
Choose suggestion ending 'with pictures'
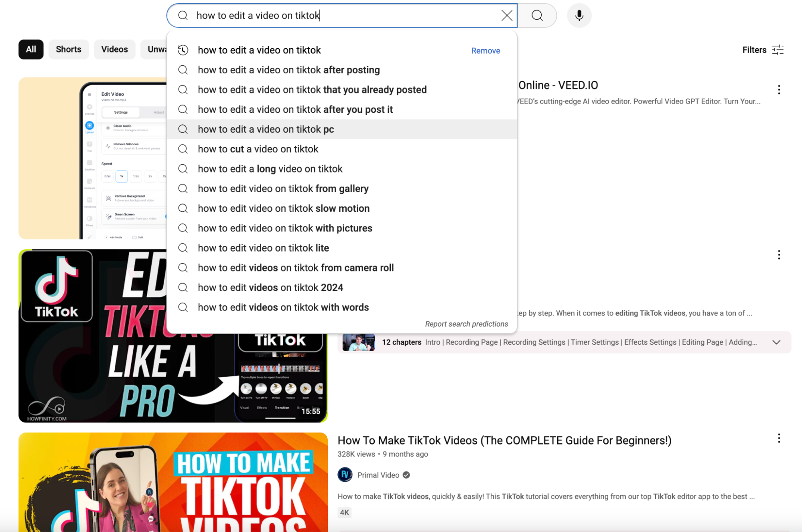tap(341, 228)
